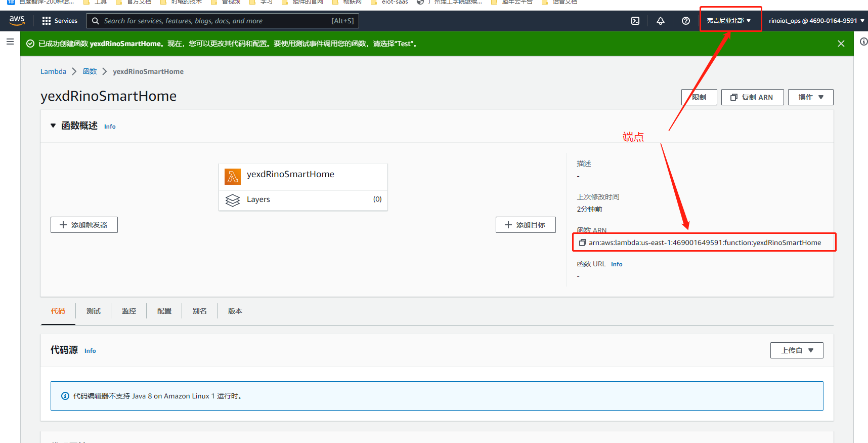Viewport: 868px width, 443px height.
Task: Click the Layers stack icon
Action: 233,200
